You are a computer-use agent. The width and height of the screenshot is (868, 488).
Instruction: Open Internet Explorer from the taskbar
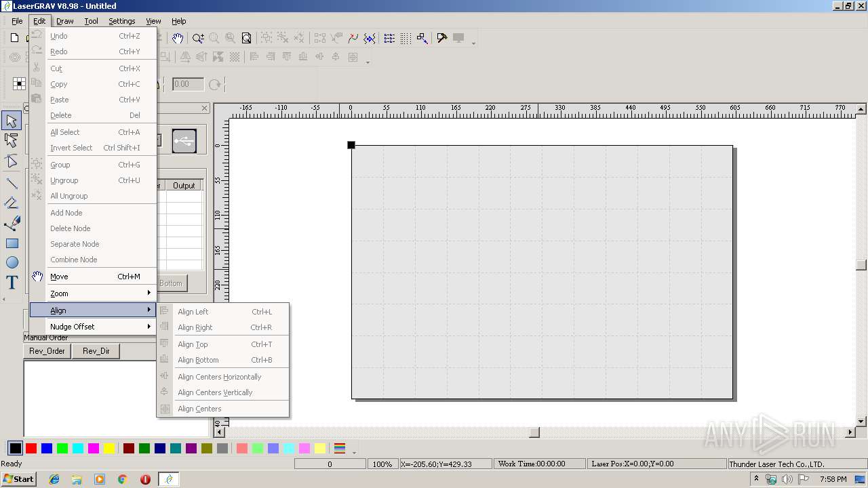click(54, 479)
